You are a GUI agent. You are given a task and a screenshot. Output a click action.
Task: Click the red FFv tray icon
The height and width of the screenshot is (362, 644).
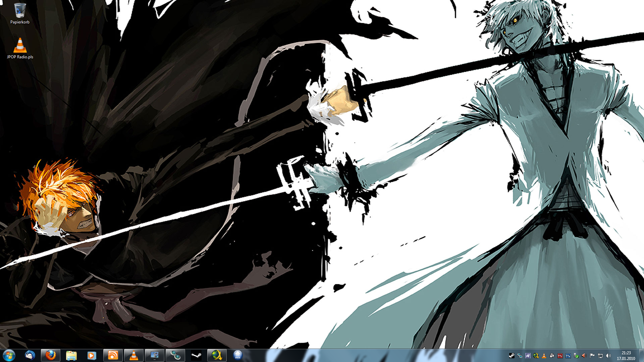pos(560,356)
